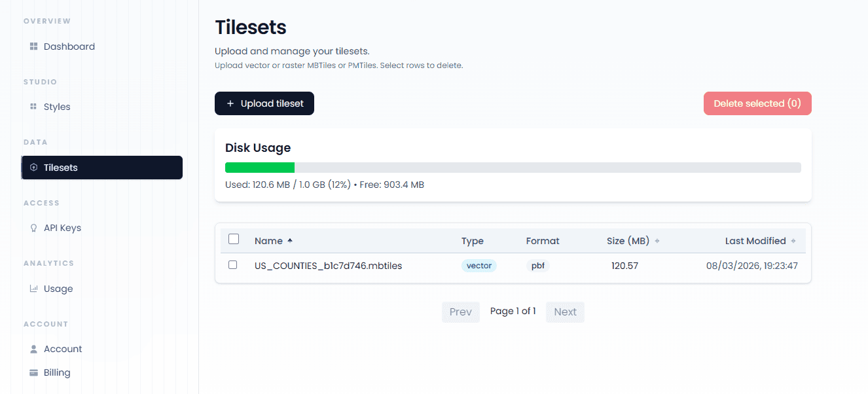The height and width of the screenshot is (394, 868).
Task: Click the Account person icon
Action: tap(33, 348)
